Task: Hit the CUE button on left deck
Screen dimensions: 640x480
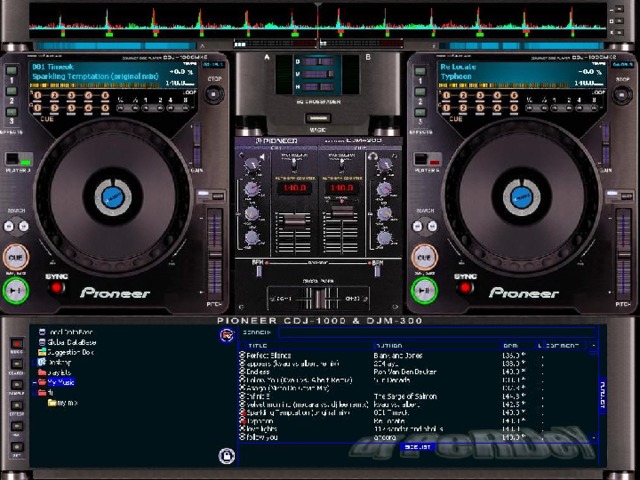Action: click(x=16, y=258)
